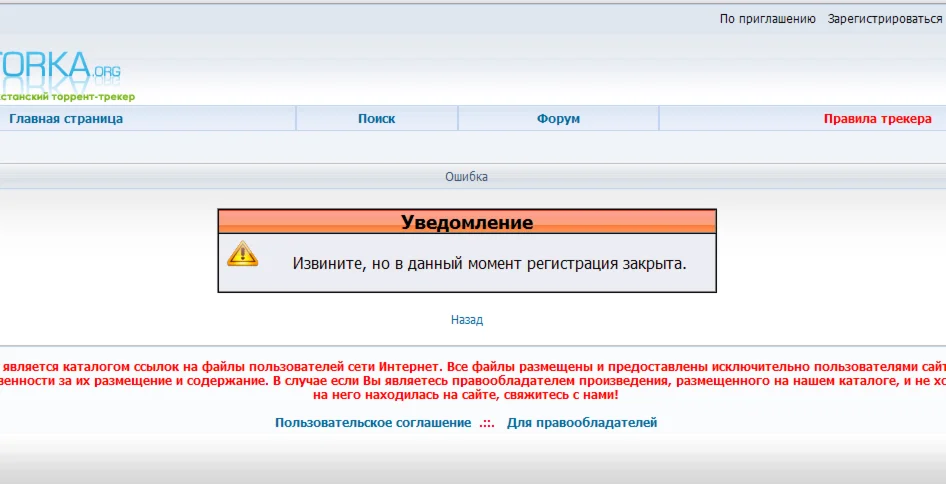Click the 'Зарегистрироваться' link
The height and width of the screenshot is (484, 946).
tap(884, 19)
